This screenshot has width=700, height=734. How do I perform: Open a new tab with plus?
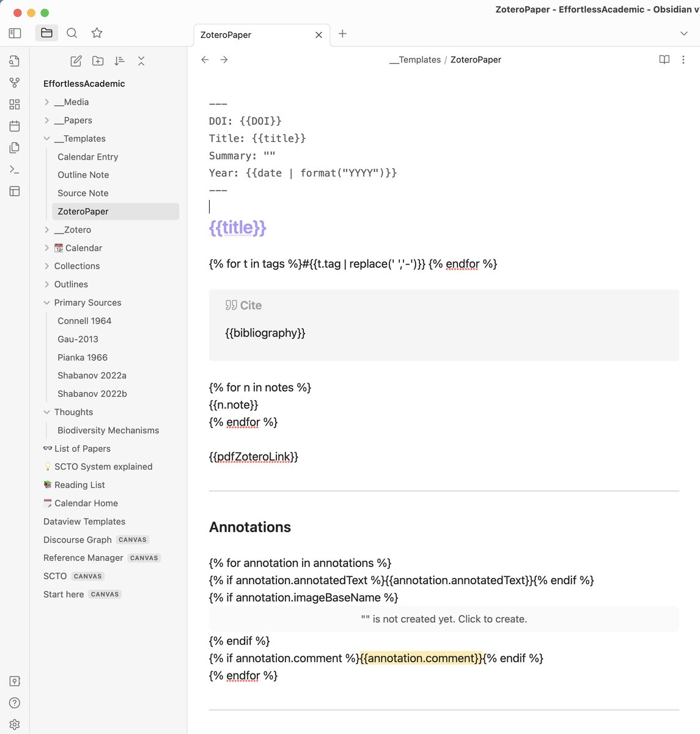[342, 34]
